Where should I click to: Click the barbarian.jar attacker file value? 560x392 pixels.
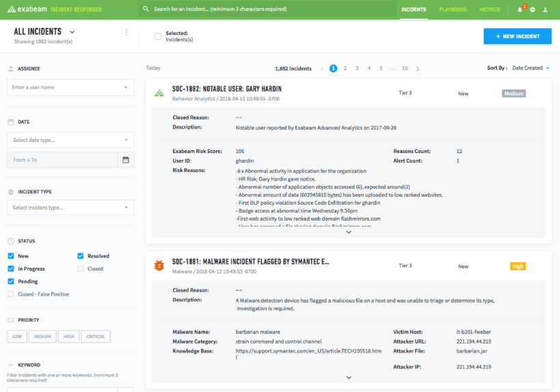point(471,351)
